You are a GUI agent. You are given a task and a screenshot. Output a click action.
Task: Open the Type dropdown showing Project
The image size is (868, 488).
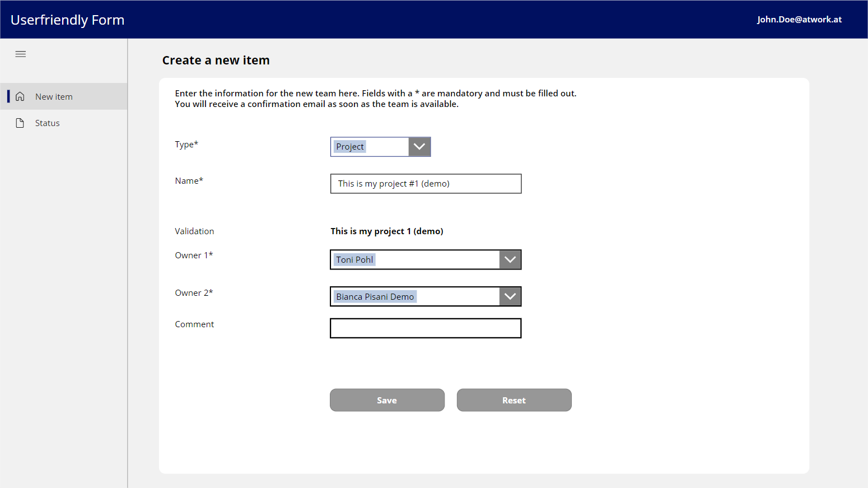pos(370,146)
